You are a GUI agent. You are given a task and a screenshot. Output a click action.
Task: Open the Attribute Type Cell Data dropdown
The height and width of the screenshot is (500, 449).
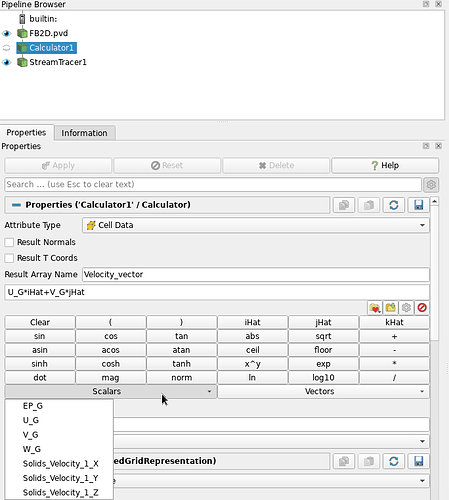pyautogui.click(x=256, y=225)
